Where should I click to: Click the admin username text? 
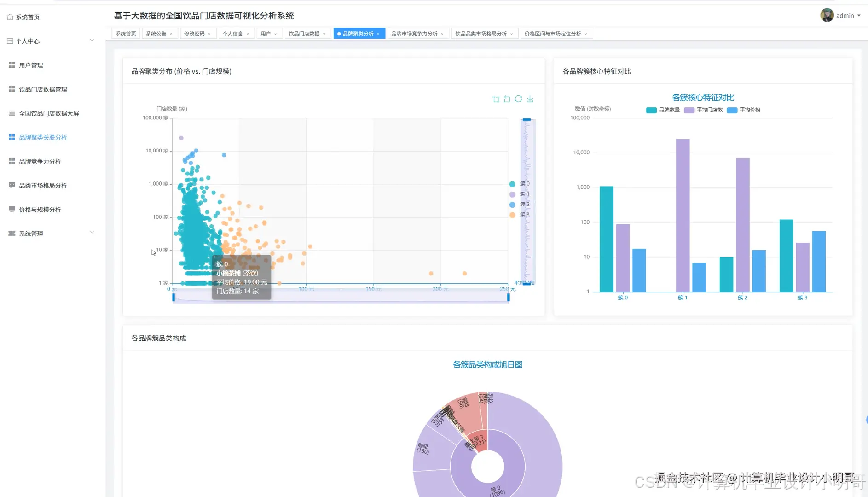845,16
